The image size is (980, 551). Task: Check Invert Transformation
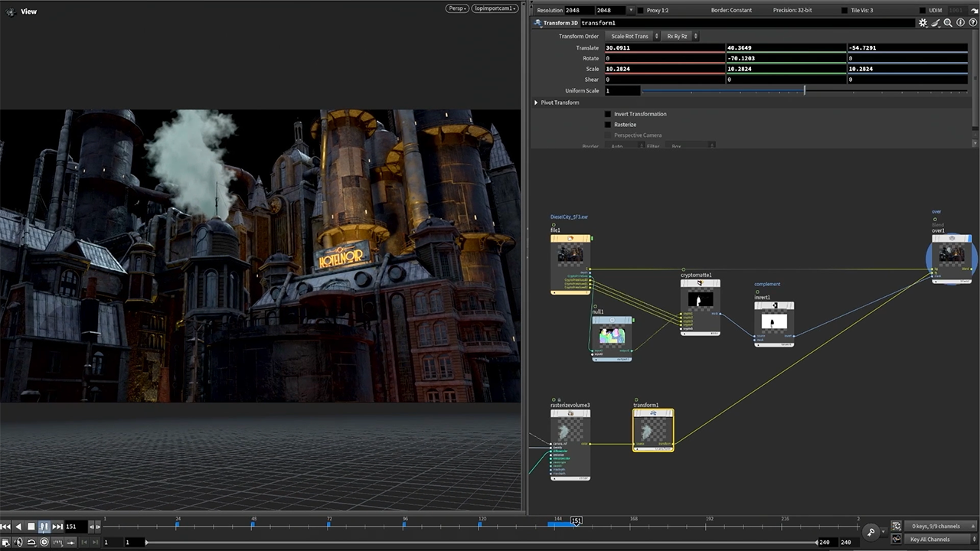click(x=608, y=114)
